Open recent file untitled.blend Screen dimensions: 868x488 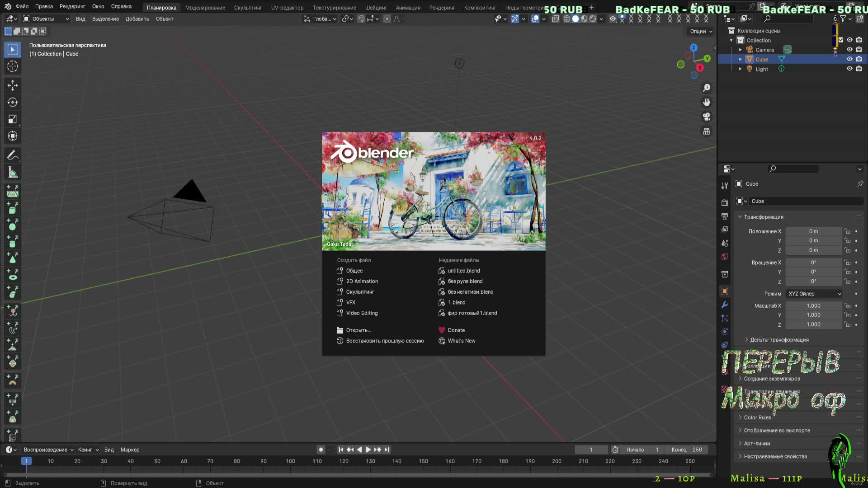pyautogui.click(x=463, y=271)
